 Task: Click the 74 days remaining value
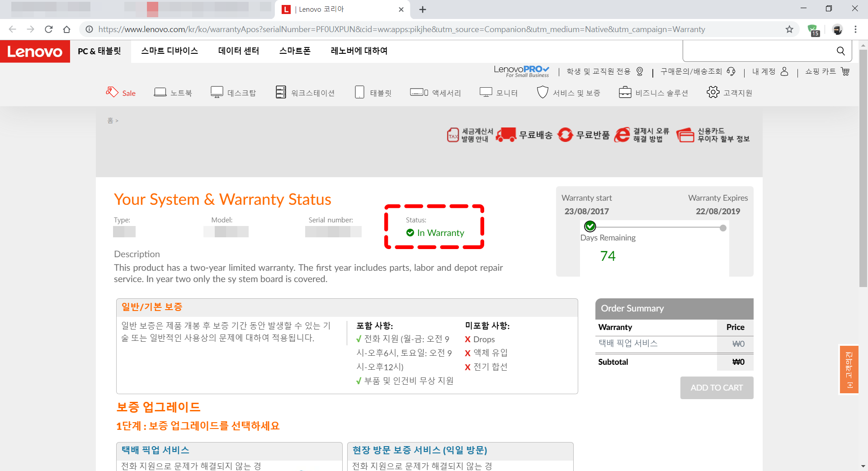point(608,256)
